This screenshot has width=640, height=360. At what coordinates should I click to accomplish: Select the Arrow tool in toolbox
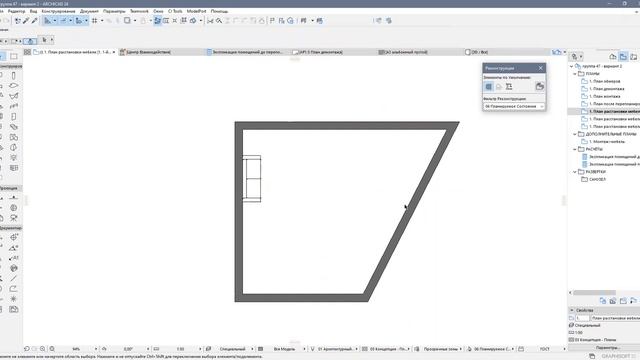(x=2, y=56)
